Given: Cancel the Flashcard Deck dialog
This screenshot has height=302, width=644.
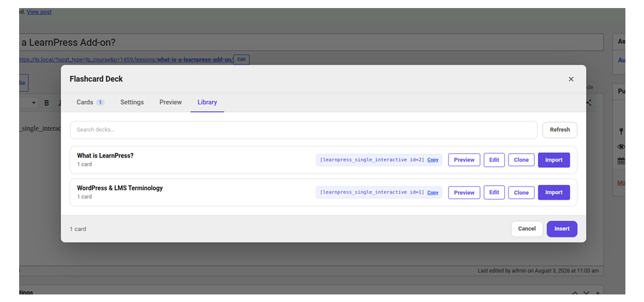Looking at the screenshot, I should tap(527, 229).
